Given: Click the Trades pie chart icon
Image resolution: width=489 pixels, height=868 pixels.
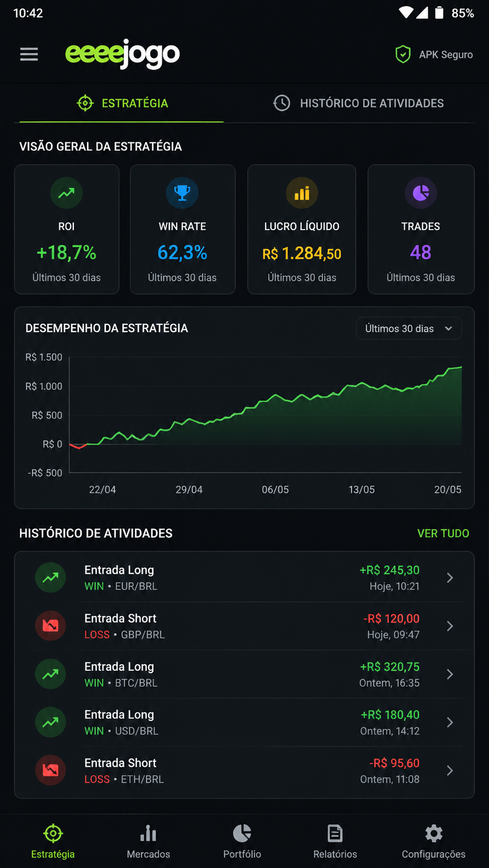Looking at the screenshot, I should 420,193.
